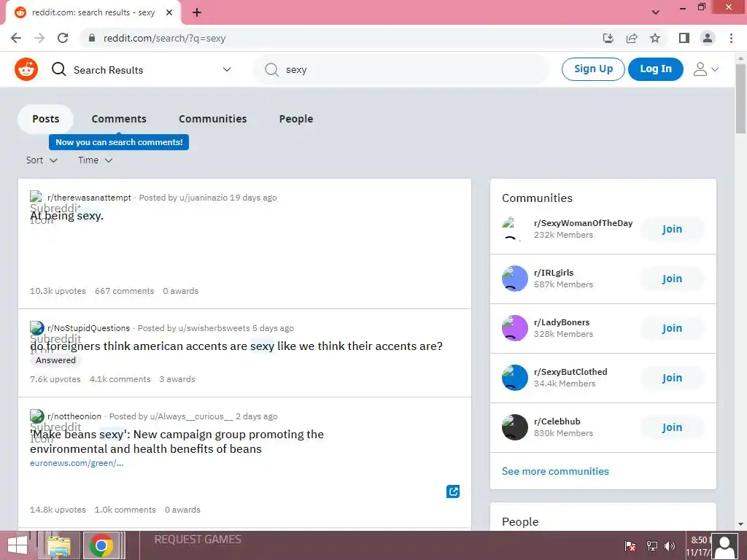Open the Time filter dropdown

(x=96, y=160)
